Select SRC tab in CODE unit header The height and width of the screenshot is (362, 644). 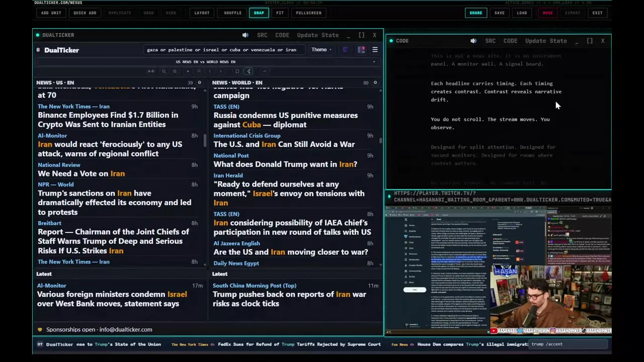pos(491,41)
